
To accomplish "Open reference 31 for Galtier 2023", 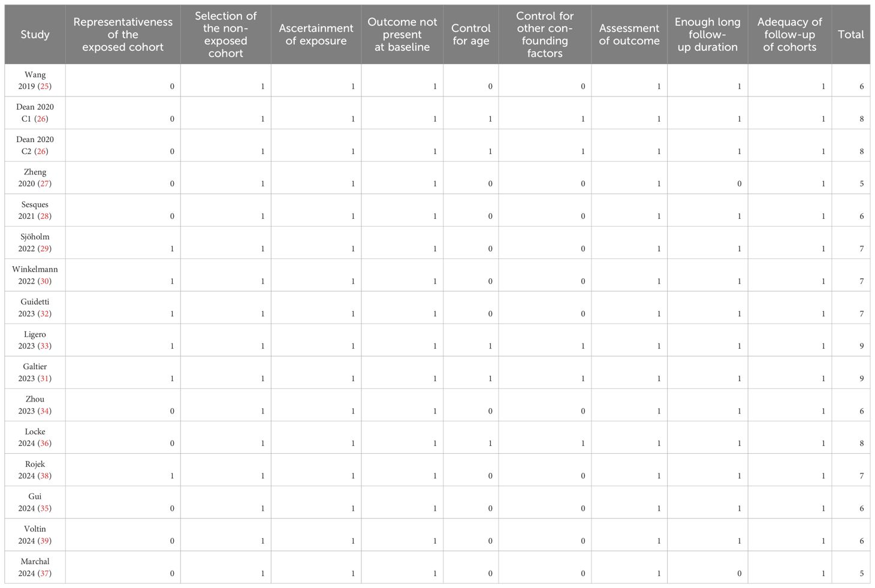I will point(44,378).
